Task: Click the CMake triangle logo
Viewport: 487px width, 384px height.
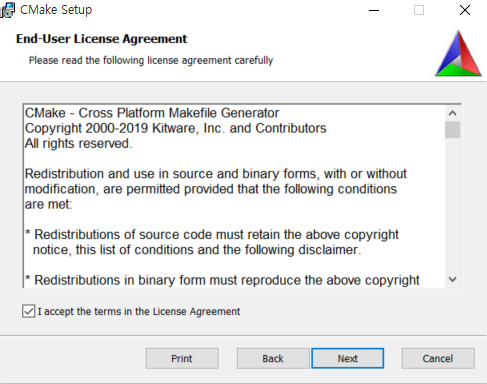Action: (x=458, y=54)
